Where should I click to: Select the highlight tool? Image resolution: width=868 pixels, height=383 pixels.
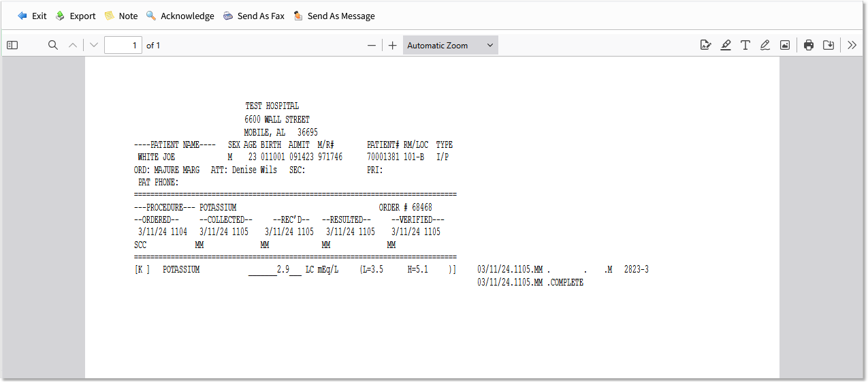pos(726,45)
